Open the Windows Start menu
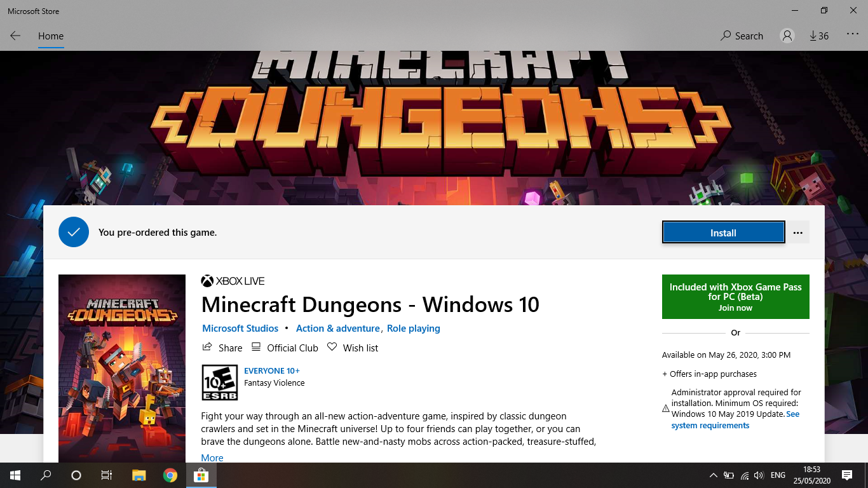 15,475
